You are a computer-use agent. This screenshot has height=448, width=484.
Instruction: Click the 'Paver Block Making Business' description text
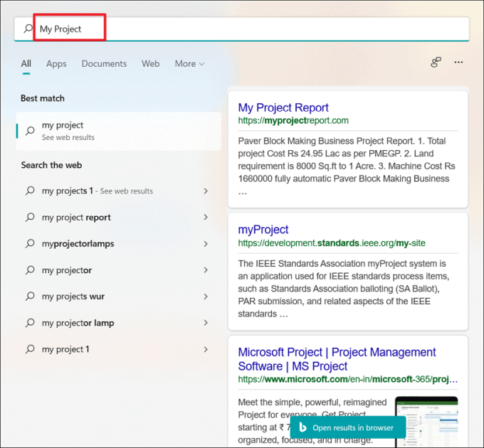(x=347, y=166)
